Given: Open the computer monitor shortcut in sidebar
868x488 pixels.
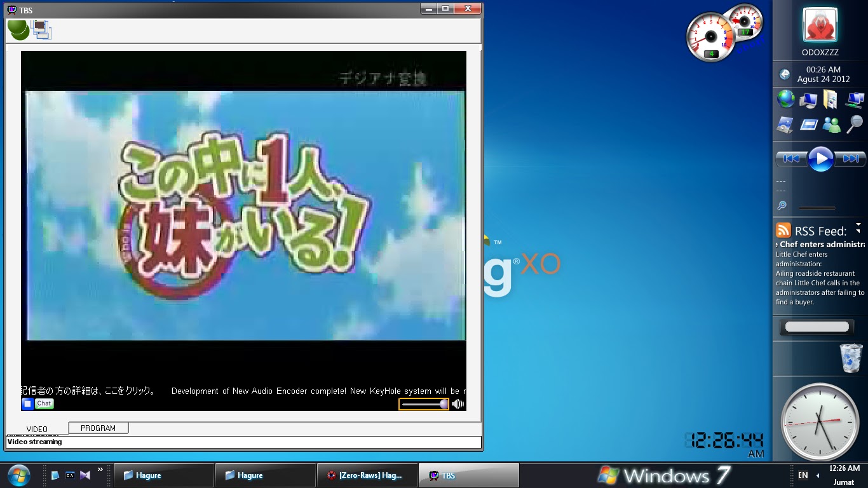Looking at the screenshot, I should tap(808, 100).
